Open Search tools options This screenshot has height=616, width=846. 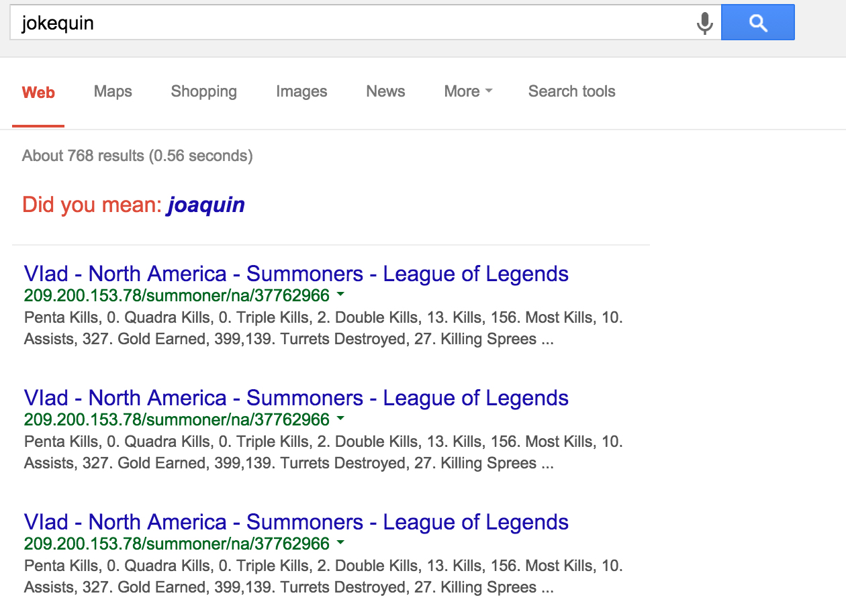coord(571,92)
